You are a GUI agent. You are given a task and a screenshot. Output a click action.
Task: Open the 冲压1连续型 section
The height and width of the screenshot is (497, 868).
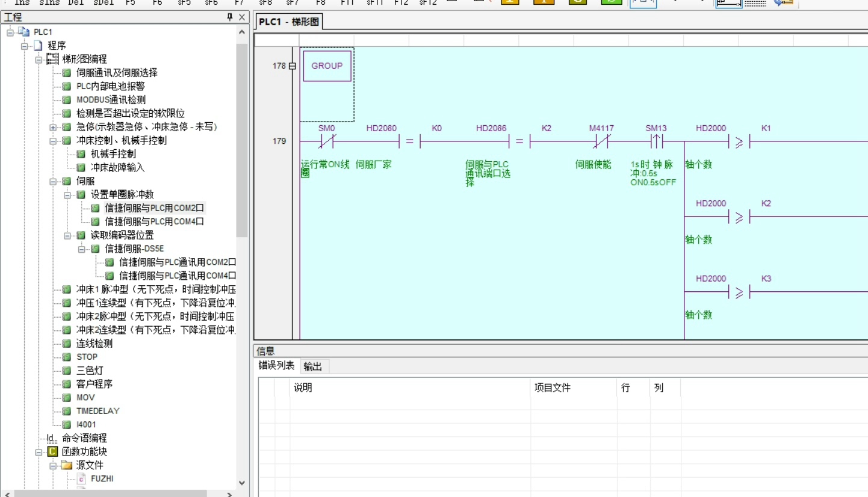[155, 303]
